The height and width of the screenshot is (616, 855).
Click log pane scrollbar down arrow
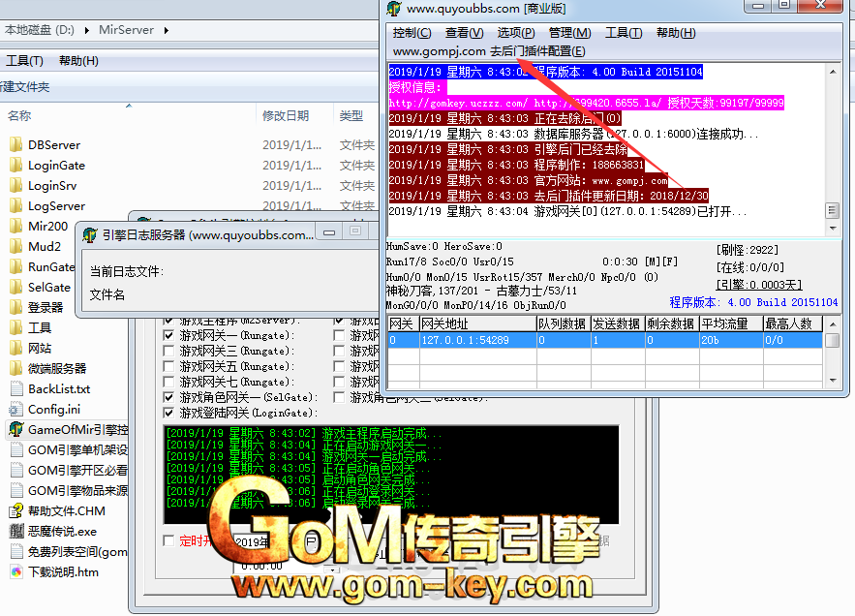pos(832,228)
